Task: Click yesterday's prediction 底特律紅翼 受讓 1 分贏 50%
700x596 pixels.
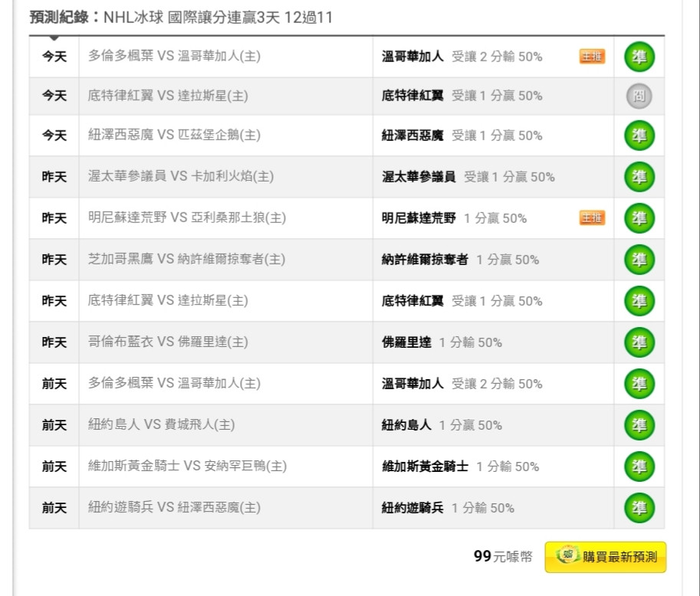Action: pos(462,301)
